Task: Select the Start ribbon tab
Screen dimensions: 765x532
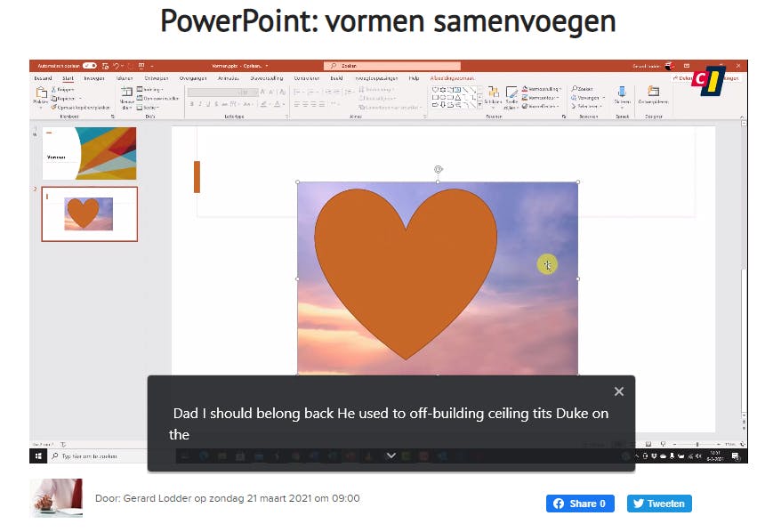Action: (x=68, y=78)
